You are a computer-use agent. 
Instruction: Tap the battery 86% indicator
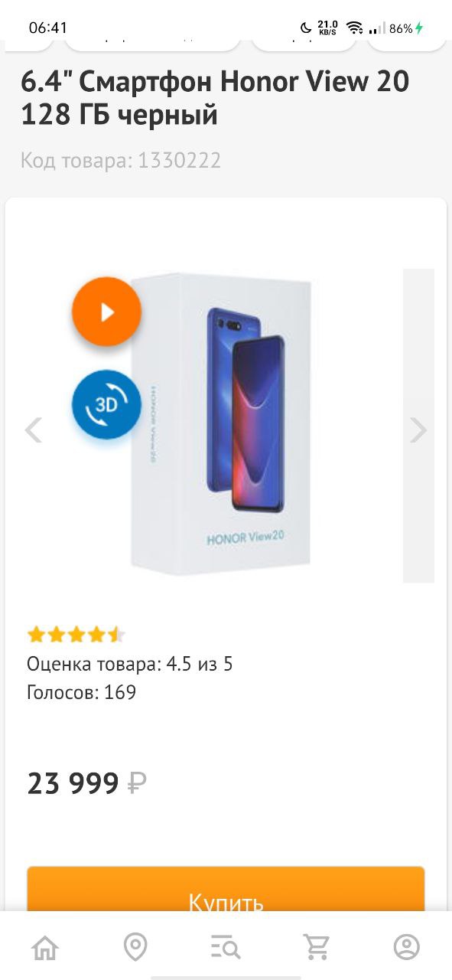click(x=406, y=28)
